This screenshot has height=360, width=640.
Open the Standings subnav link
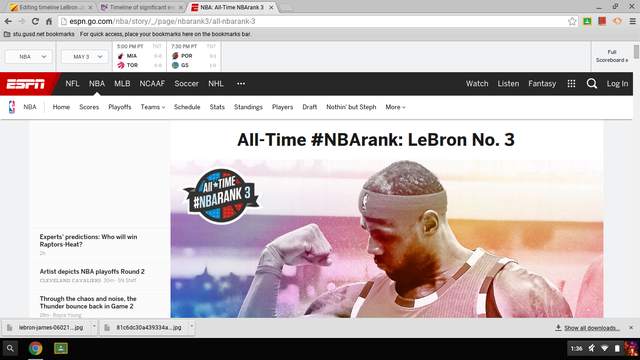pyautogui.click(x=248, y=107)
